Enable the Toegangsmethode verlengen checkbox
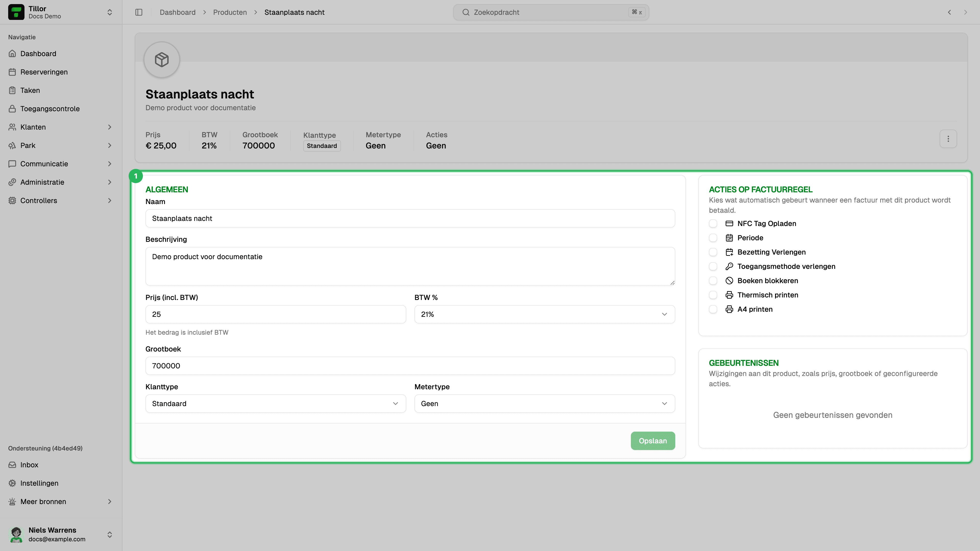The image size is (980, 551). pos(713,267)
